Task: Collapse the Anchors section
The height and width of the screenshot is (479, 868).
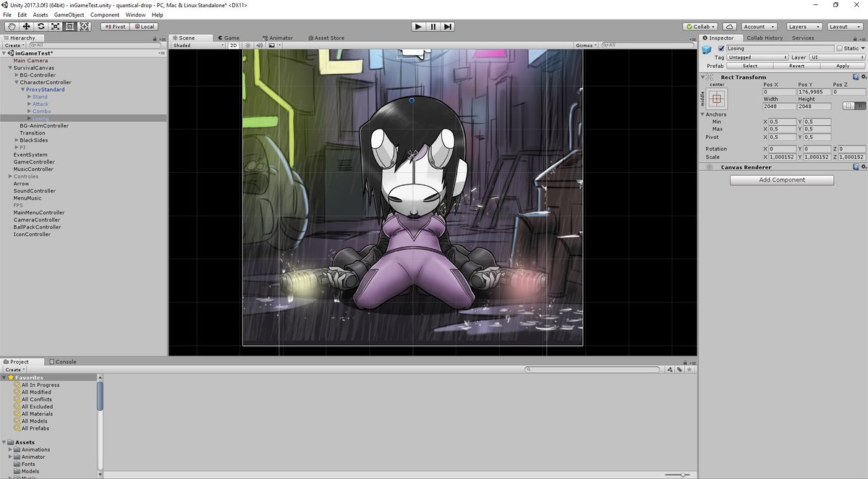Action: 702,114
